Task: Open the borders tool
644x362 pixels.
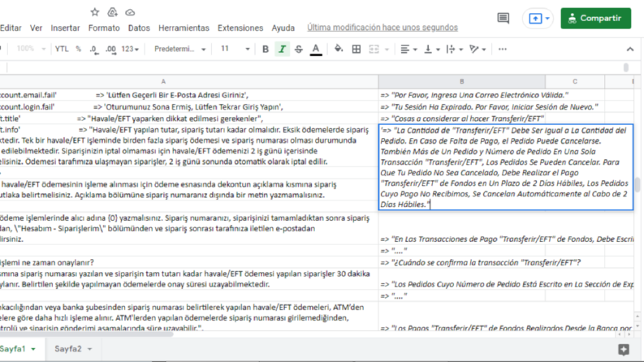Action: click(x=356, y=50)
